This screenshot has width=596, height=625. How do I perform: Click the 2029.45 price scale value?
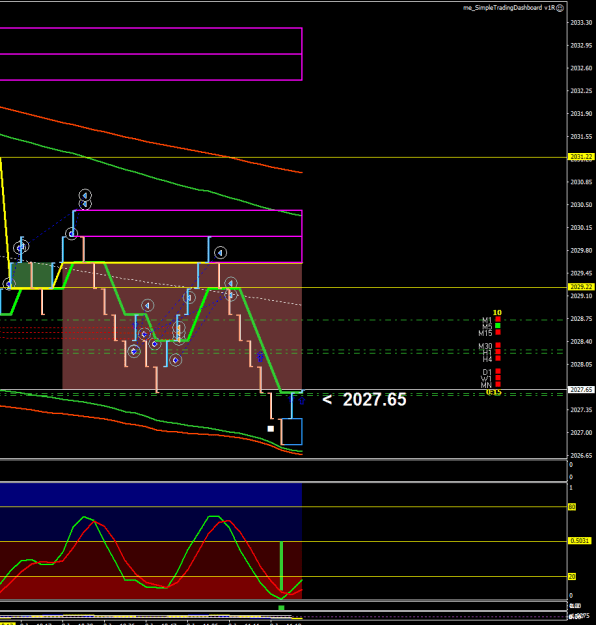coord(581,273)
